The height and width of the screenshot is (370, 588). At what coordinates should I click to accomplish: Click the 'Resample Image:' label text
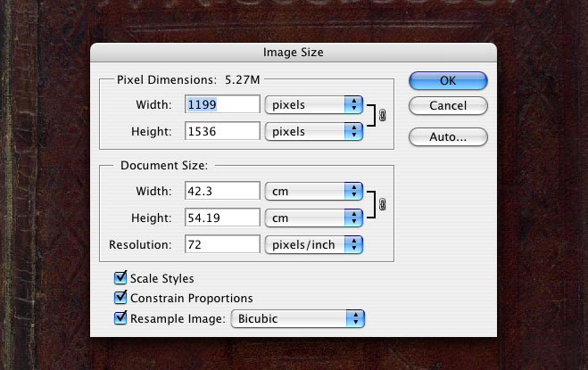(178, 318)
